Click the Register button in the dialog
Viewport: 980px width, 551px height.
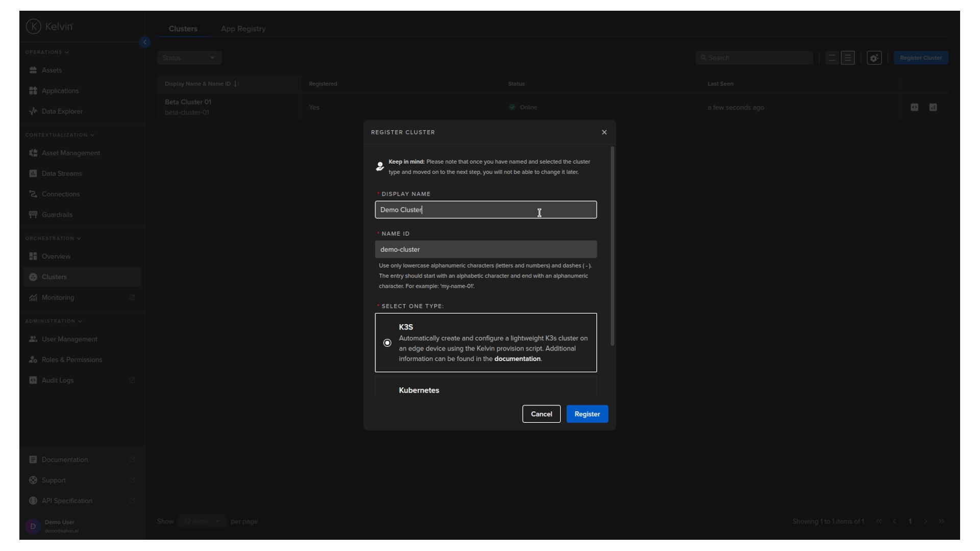[586, 414]
